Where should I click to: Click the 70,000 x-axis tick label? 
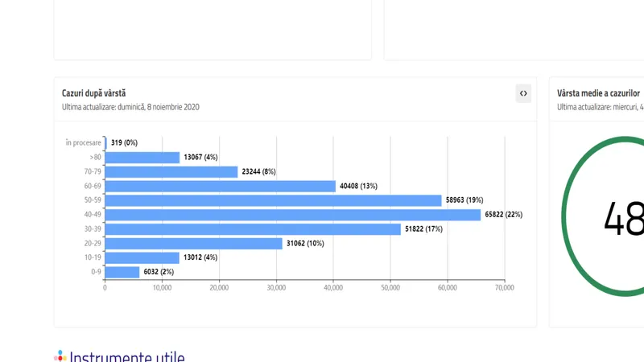coord(504,287)
